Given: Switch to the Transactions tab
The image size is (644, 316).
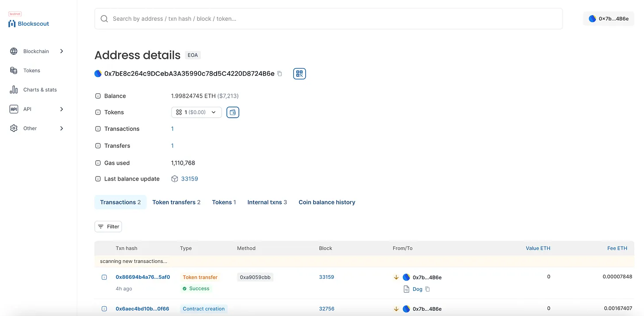Looking at the screenshot, I should pos(120,202).
